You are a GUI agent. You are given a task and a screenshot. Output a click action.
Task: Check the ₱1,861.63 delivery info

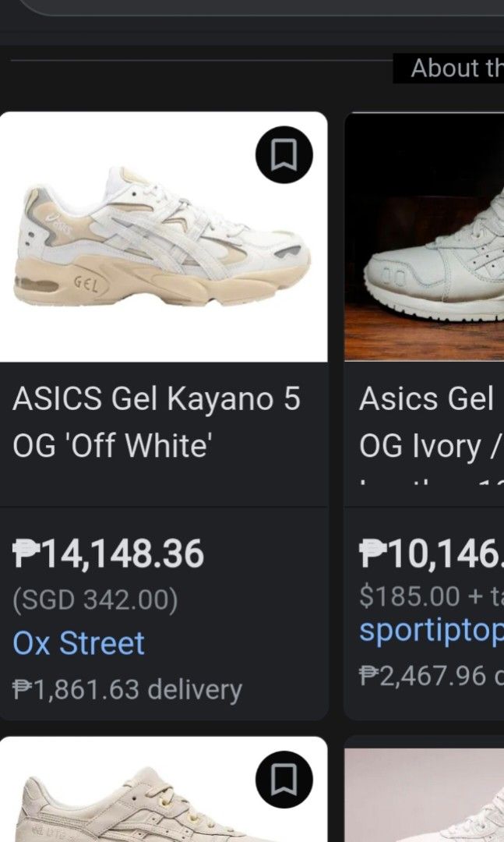coord(129,689)
